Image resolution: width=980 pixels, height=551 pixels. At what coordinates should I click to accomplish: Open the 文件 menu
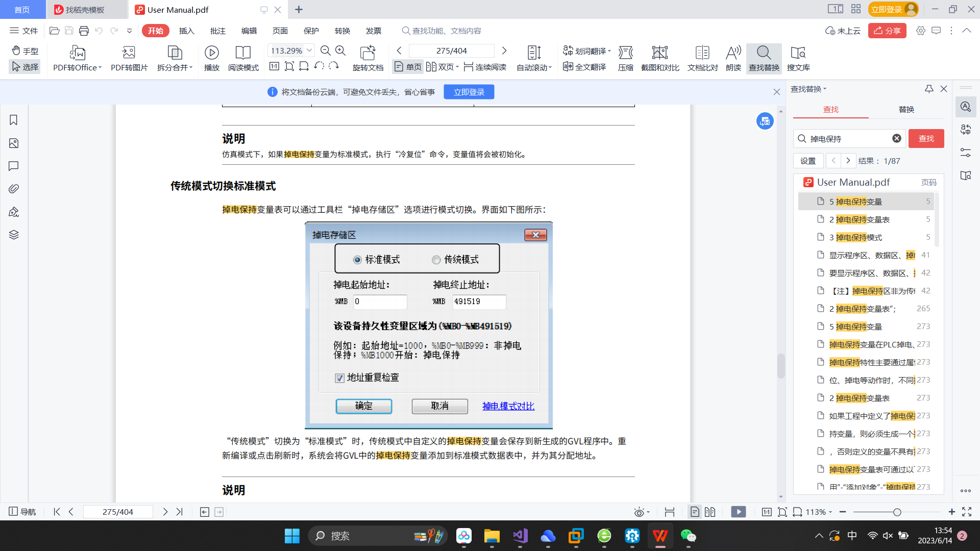pos(23,31)
